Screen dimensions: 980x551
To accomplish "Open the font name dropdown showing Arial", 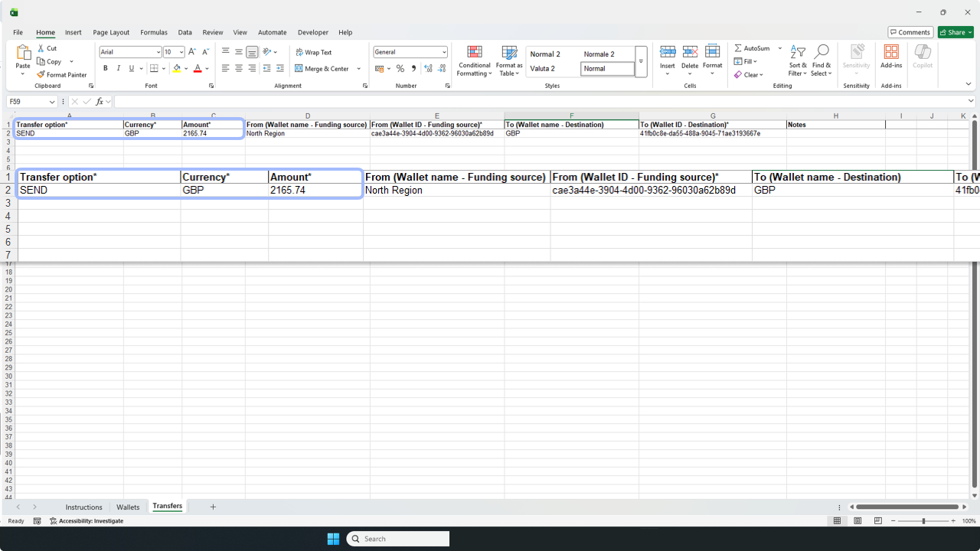I will [x=158, y=52].
